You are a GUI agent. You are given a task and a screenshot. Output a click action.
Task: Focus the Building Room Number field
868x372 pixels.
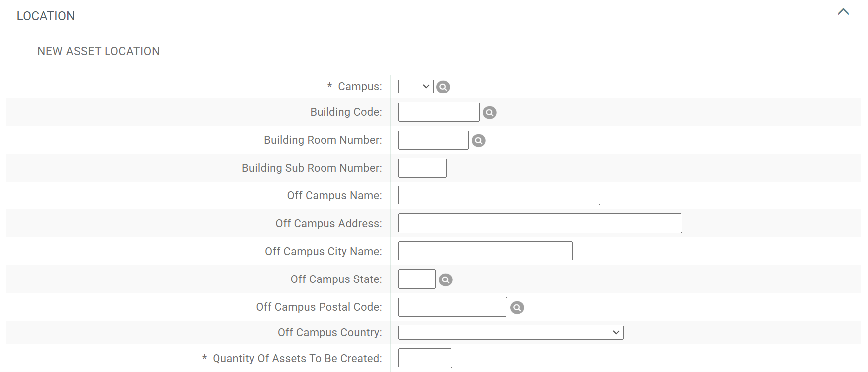pyautogui.click(x=433, y=140)
